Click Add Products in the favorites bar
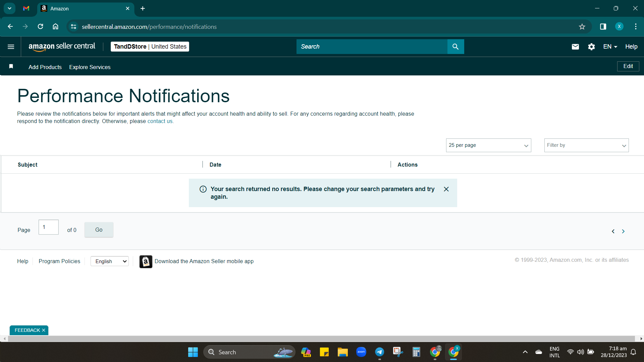The width and height of the screenshot is (644, 362). coord(45,67)
